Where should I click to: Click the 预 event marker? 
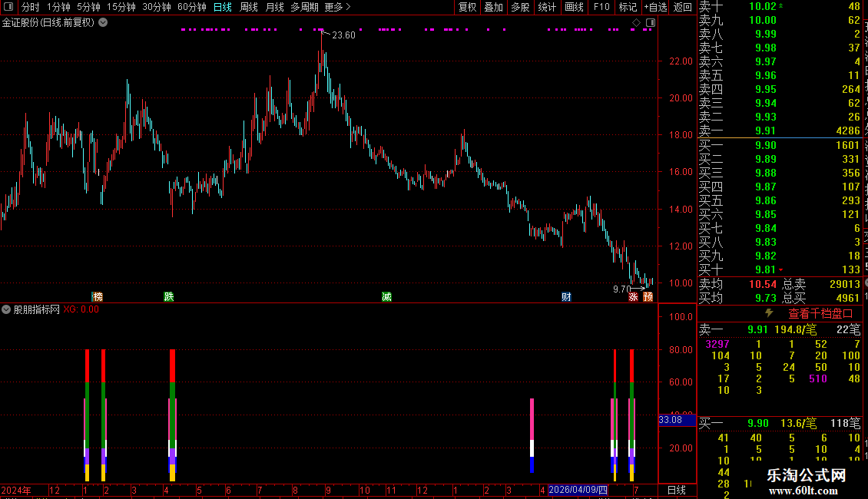click(648, 296)
